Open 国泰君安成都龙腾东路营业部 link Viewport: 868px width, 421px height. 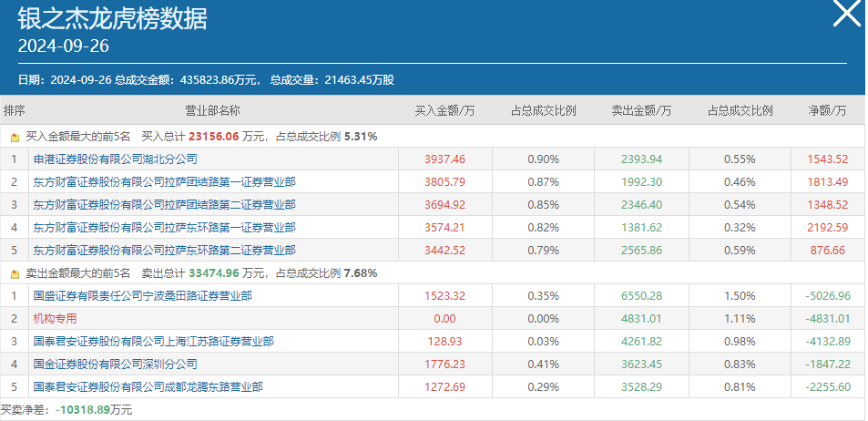pyautogui.click(x=148, y=386)
